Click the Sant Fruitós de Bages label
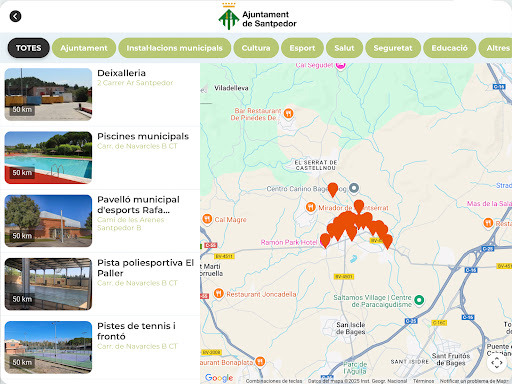The width and height of the screenshot is (512, 384). pos(451,359)
